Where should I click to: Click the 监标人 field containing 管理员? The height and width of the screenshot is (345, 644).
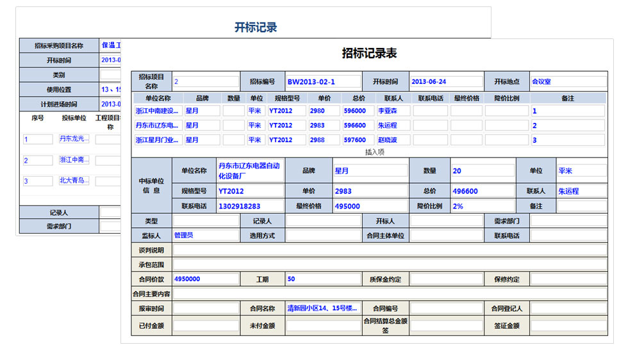click(x=206, y=236)
